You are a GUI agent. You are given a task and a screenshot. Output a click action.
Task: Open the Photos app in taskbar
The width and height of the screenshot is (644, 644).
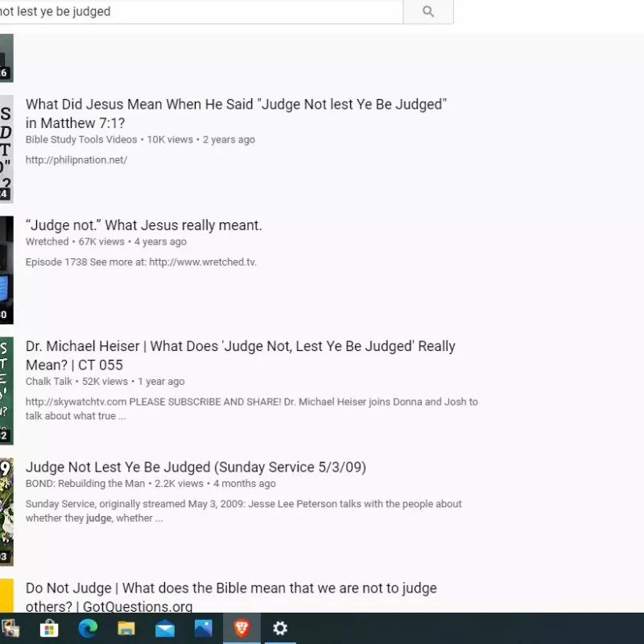(204, 628)
